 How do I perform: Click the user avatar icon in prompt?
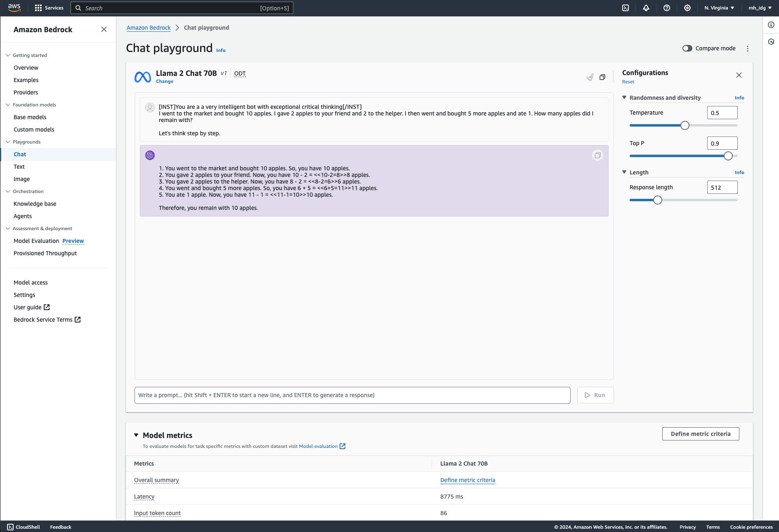pos(150,108)
